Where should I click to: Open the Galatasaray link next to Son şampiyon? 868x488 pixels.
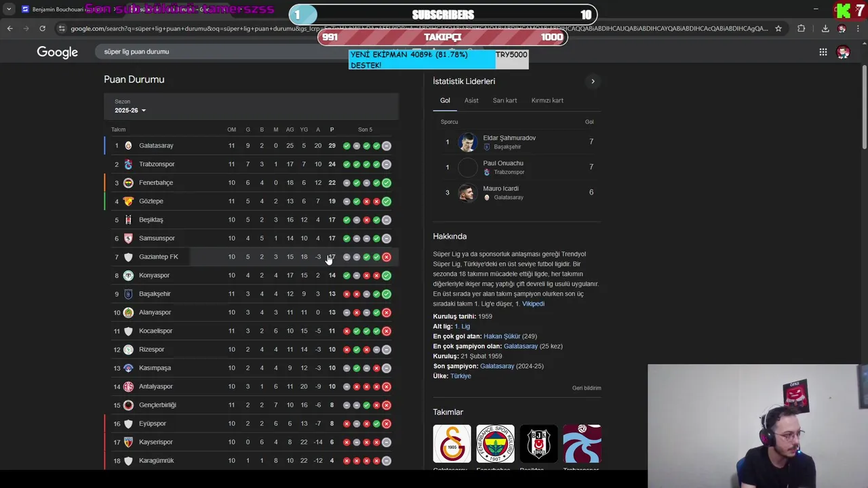click(x=497, y=366)
